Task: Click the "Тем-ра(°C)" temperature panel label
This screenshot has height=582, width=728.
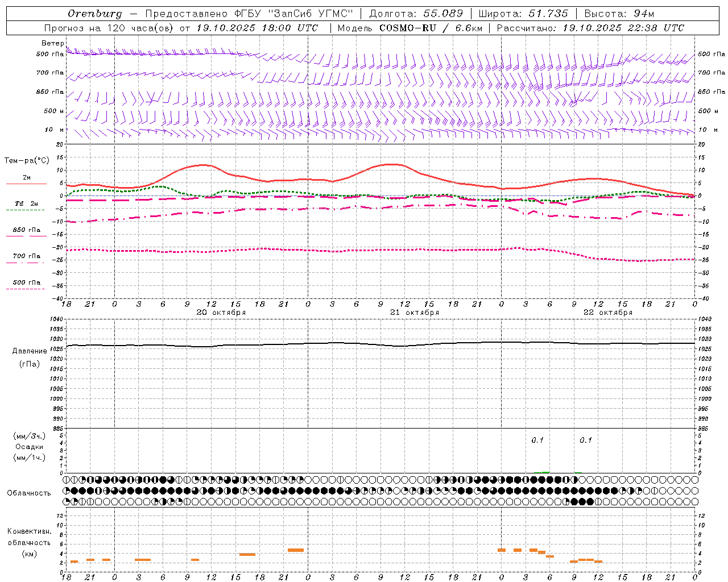Action: tap(27, 161)
